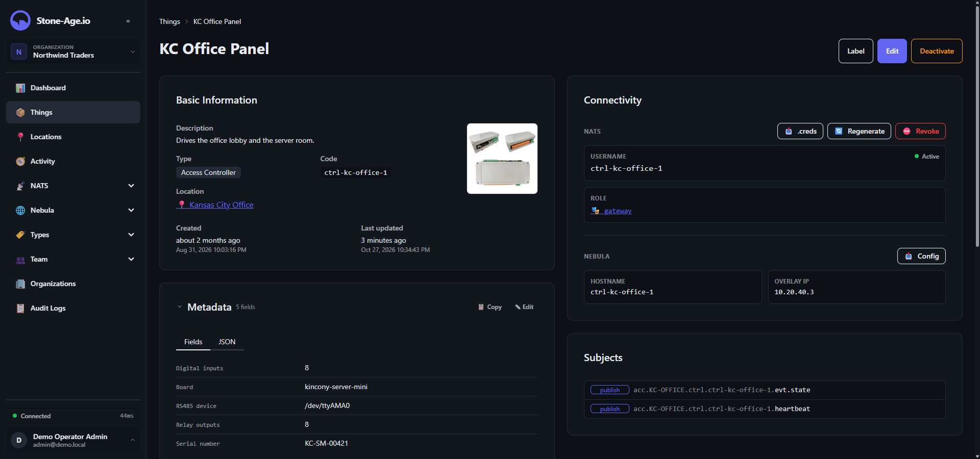Click the organization avatar letter N

[x=19, y=52]
